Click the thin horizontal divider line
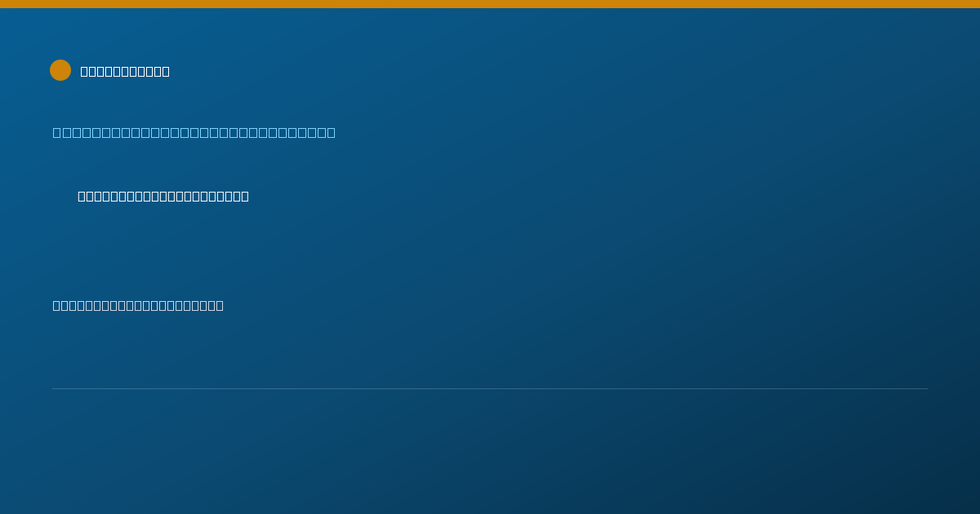 coord(490,388)
